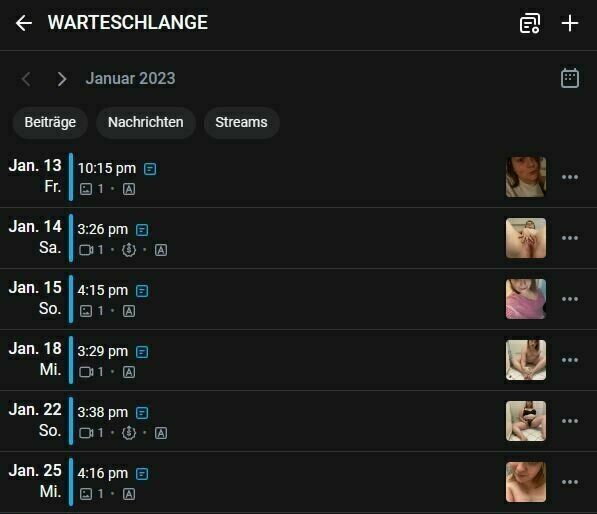Open the queue list settings icon

(x=530, y=23)
